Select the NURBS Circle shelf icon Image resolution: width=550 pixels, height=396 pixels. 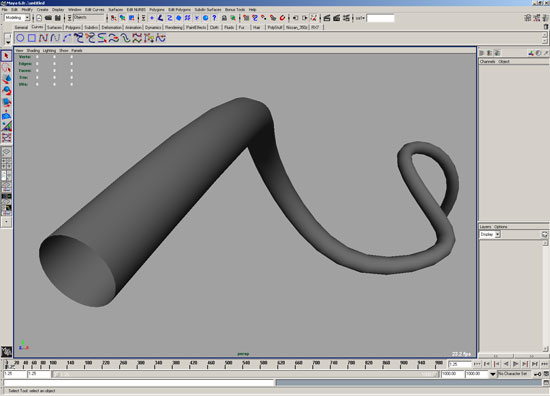[x=20, y=38]
